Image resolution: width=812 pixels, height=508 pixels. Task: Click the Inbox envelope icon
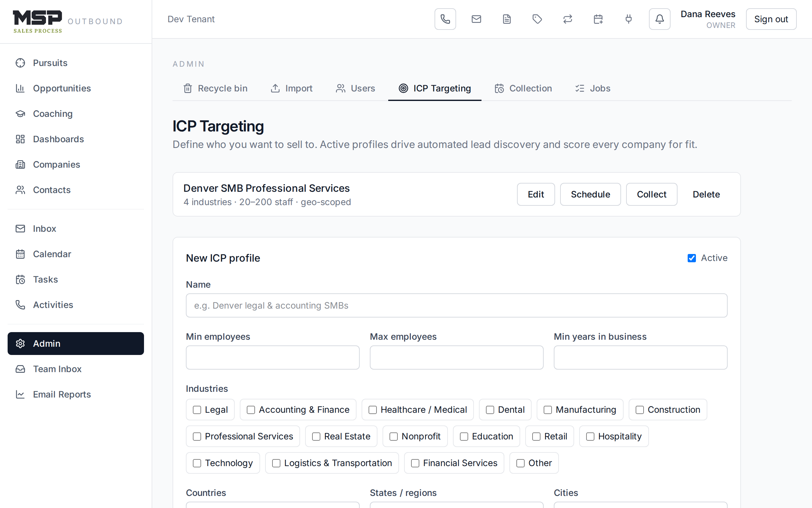pos(21,229)
